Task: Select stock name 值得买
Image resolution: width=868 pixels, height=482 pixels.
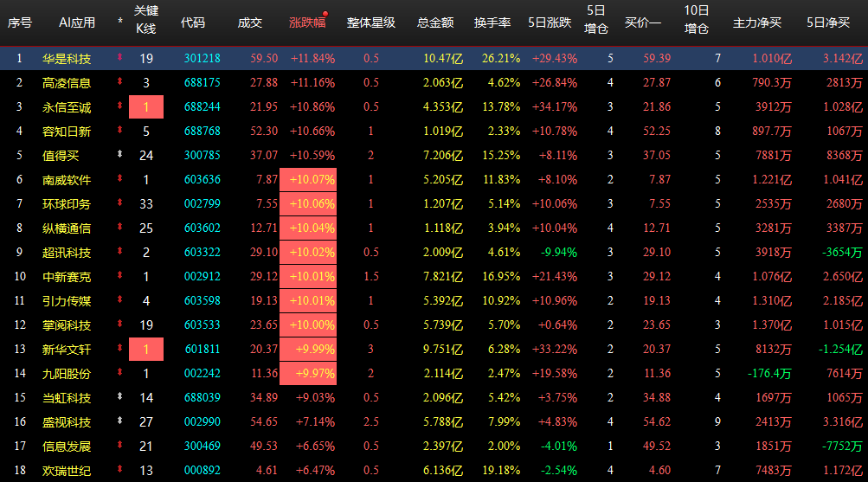Action: (61, 156)
